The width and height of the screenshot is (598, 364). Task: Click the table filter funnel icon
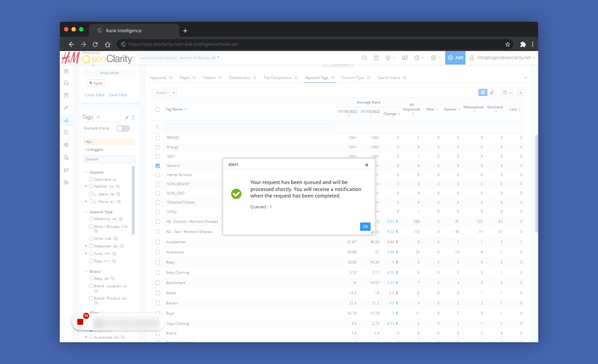pyautogui.click(x=158, y=127)
